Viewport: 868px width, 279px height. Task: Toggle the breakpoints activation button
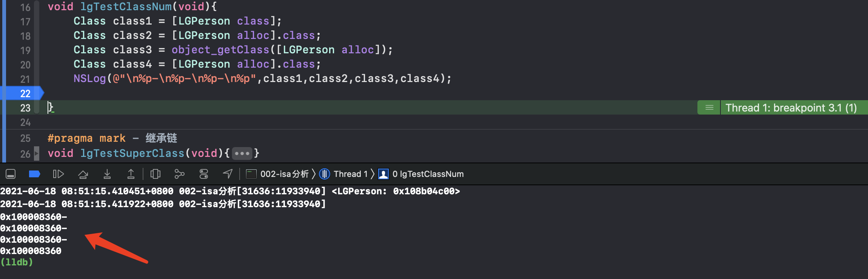(34, 174)
